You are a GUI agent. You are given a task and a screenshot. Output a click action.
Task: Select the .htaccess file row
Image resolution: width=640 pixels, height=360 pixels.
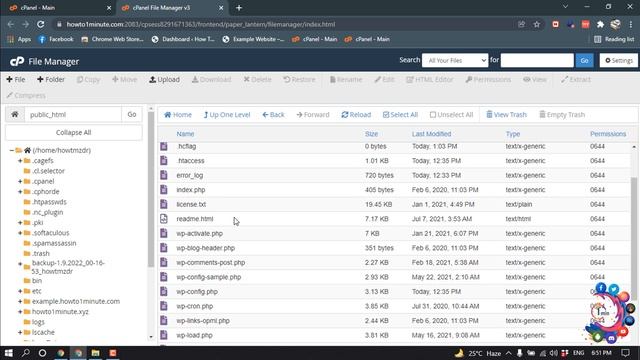pos(394,161)
